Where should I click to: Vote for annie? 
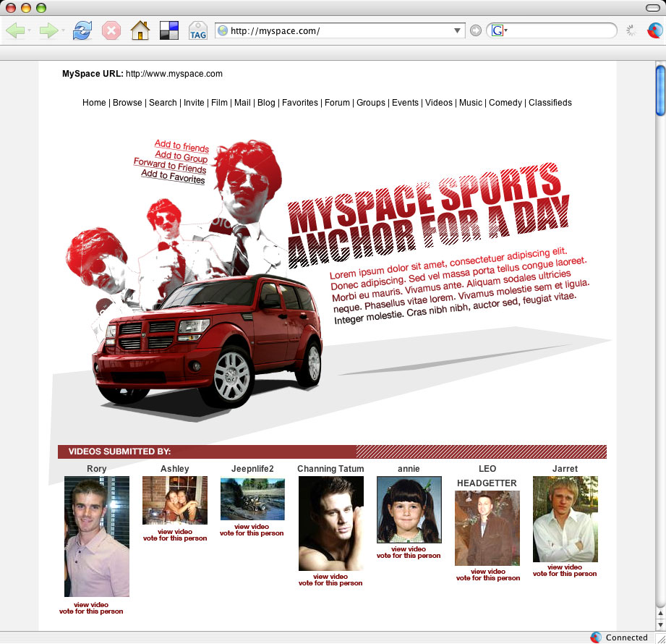pyautogui.click(x=409, y=556)
